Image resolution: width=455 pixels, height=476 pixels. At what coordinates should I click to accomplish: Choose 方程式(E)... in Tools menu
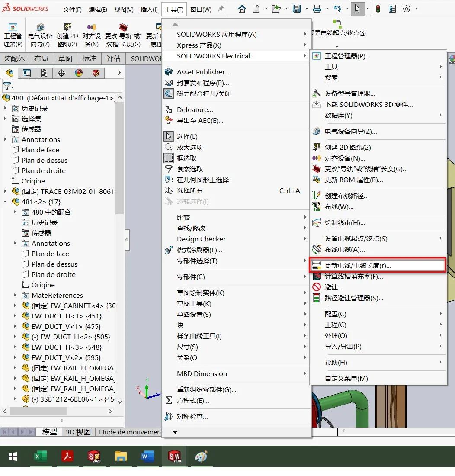pos(235,401)
